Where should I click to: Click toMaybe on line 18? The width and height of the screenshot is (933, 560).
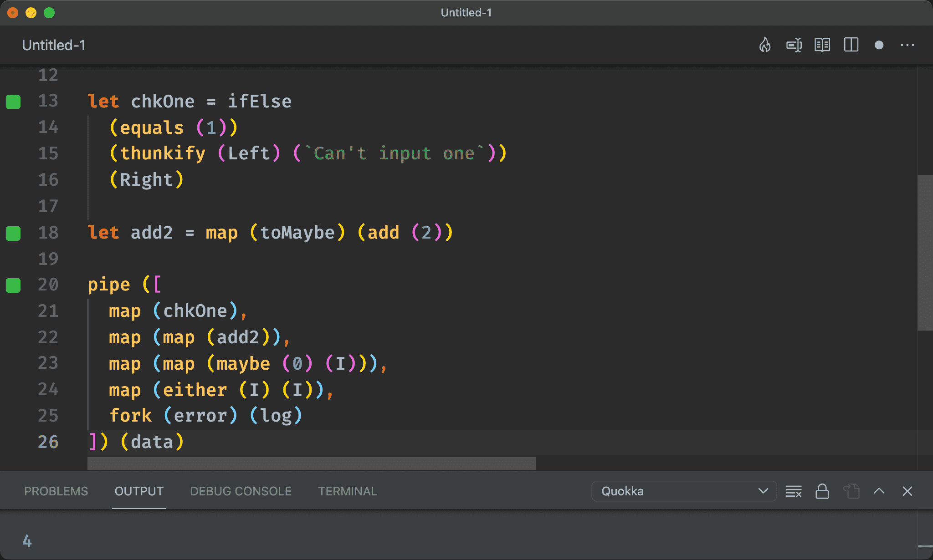pos(297,233)
